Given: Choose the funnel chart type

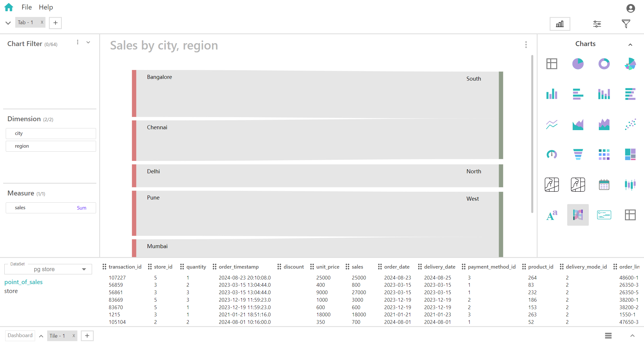Looking at the screenshot, I should [578, 155].
